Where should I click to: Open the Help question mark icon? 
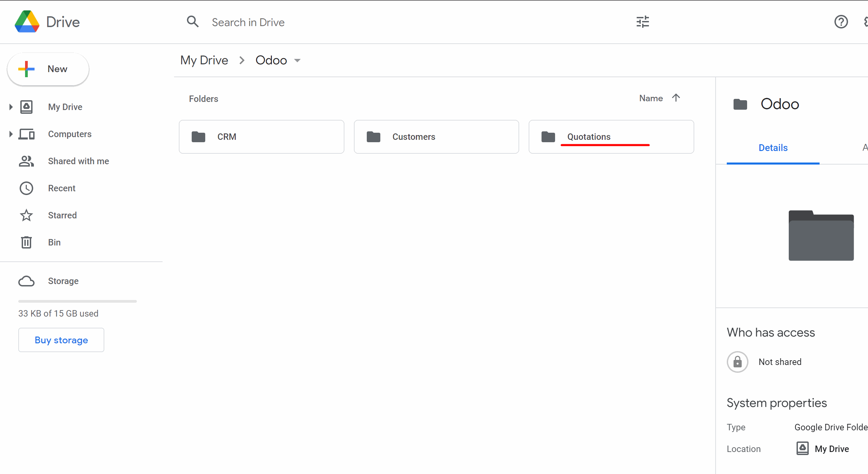pos(841,22)
